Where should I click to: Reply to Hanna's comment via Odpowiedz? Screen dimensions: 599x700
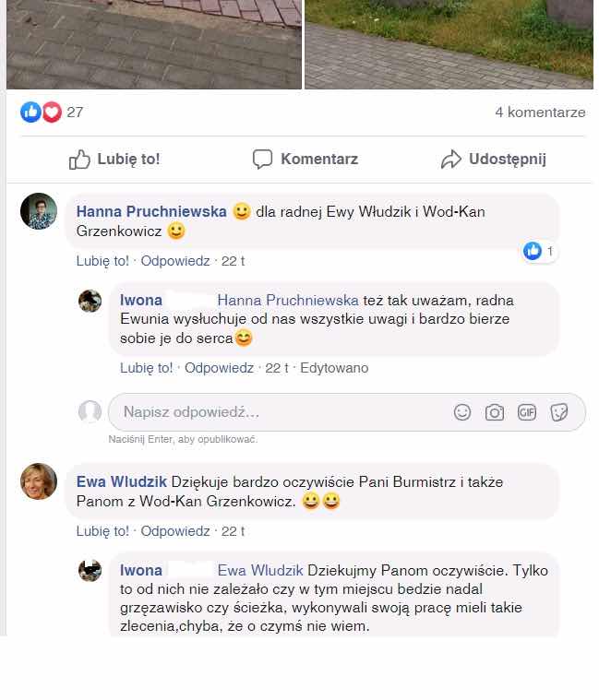[x=175, y=261]
